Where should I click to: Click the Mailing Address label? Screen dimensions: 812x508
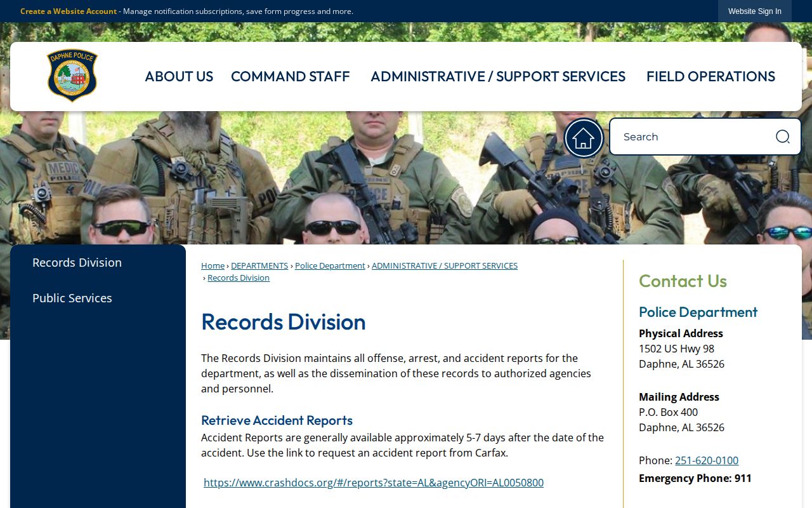click(679, 397)
